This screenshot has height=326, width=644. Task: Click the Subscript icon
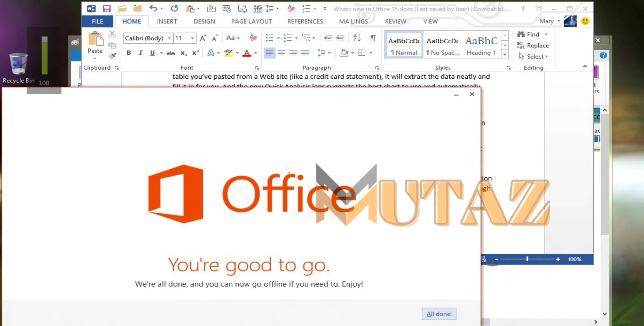coord(184,53)
